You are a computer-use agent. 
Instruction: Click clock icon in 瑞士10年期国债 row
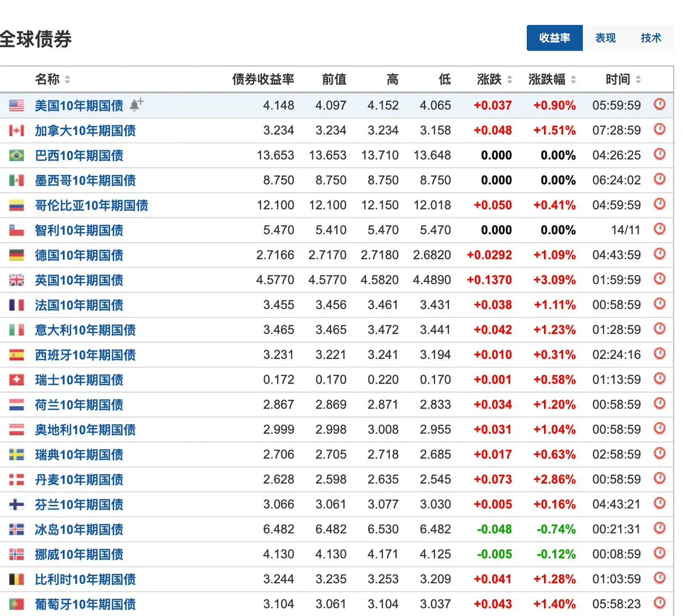click(x=660, y=378)
